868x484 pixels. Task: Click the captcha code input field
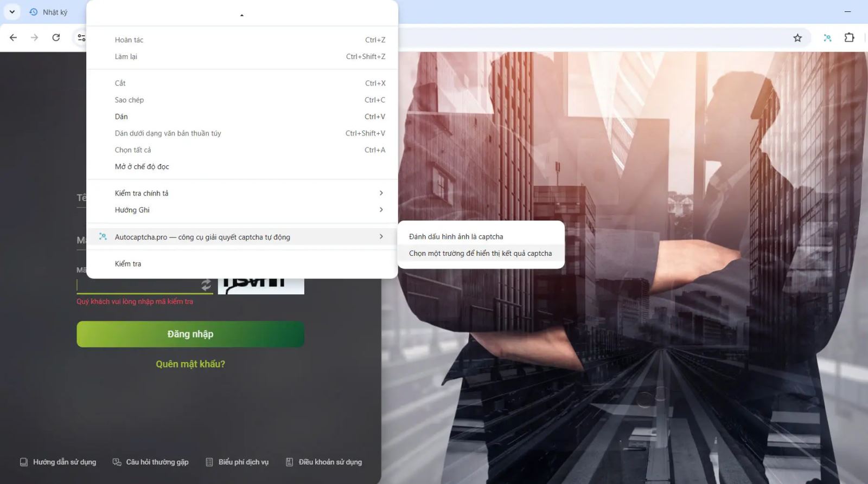click(x=138, y=286)
